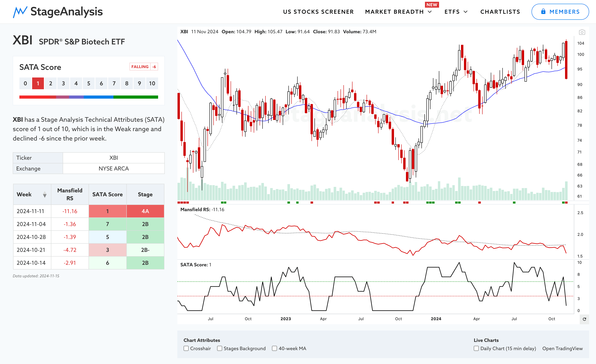
Task: Click the Mansfield RS column header
Action: [70, 194]
